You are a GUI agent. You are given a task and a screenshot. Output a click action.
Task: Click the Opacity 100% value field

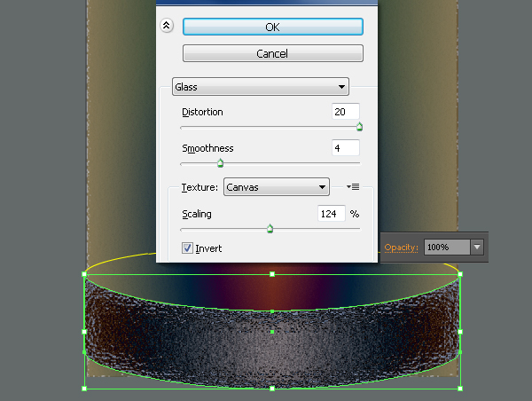click(x=447, y=248)
